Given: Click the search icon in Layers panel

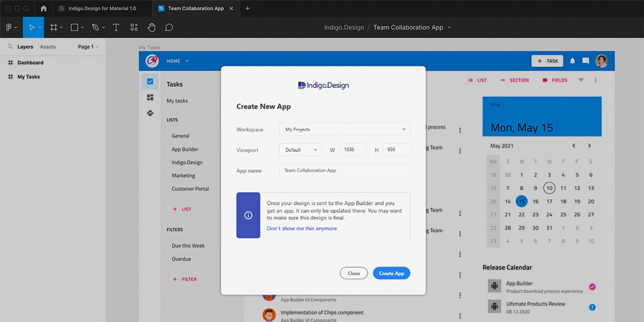Looking at the screenshot, I should (x=10, y=47).
